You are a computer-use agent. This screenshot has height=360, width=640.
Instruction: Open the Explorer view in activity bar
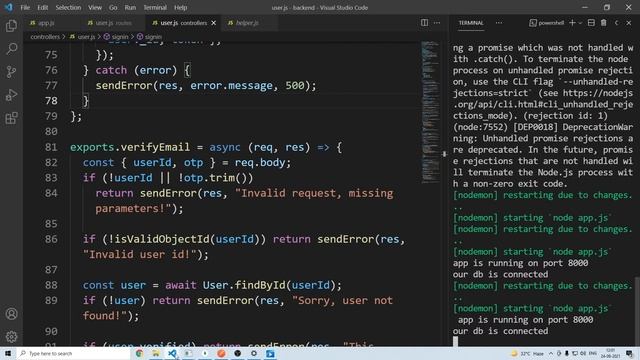click(11, 26)
